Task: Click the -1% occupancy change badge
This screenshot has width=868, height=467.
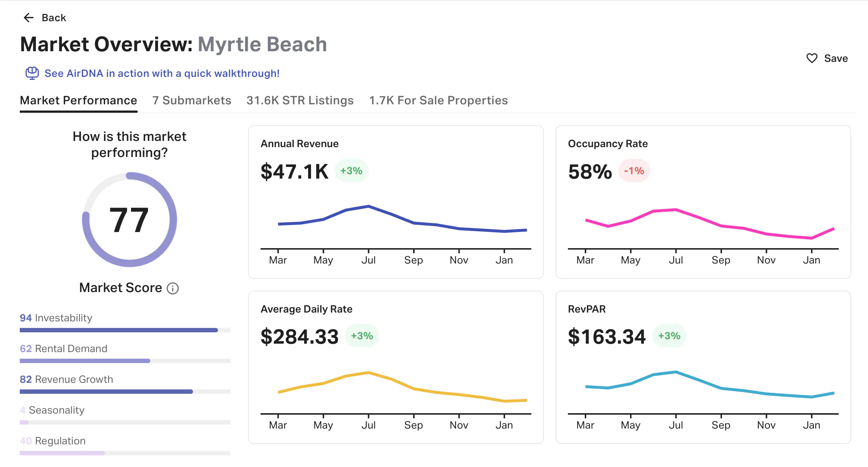Action: tap(634, 171)
